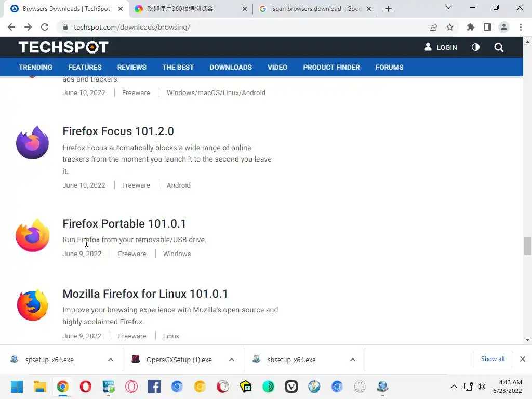532x399 pixels.
Task: Open the tab search dropdown chevron
Action: [x=448, y=7]
